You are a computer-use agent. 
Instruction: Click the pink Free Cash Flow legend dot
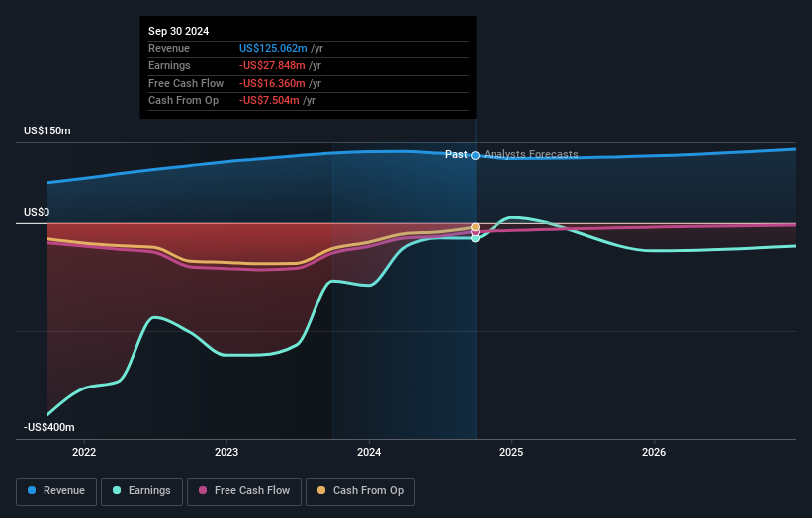[x=203, y=490]
